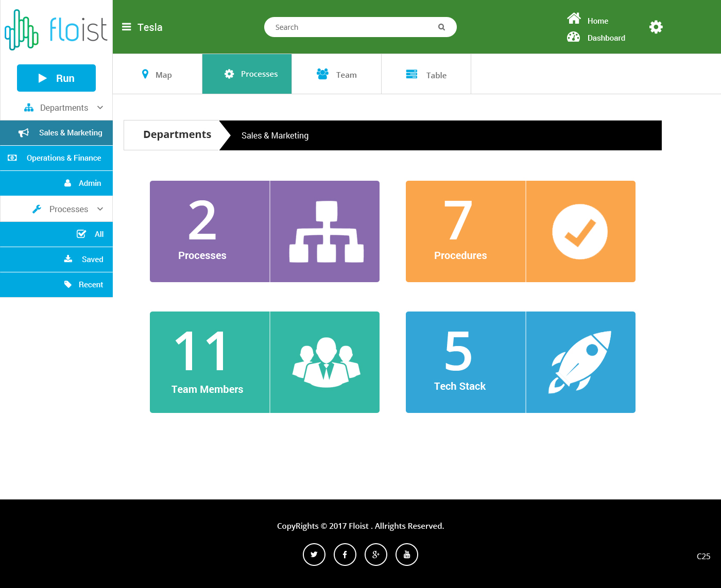Click the download icon beside Saved

[68, 259]
